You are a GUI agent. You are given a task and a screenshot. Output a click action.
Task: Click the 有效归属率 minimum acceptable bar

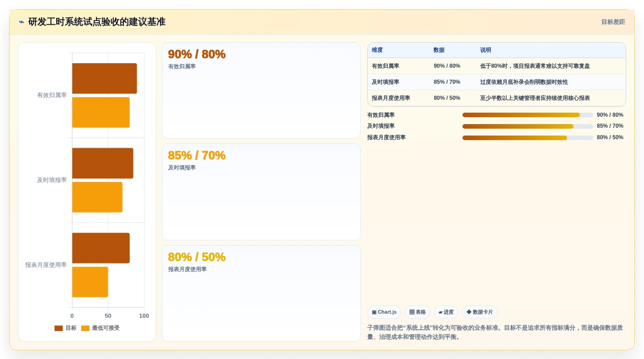tap(101, 112)
